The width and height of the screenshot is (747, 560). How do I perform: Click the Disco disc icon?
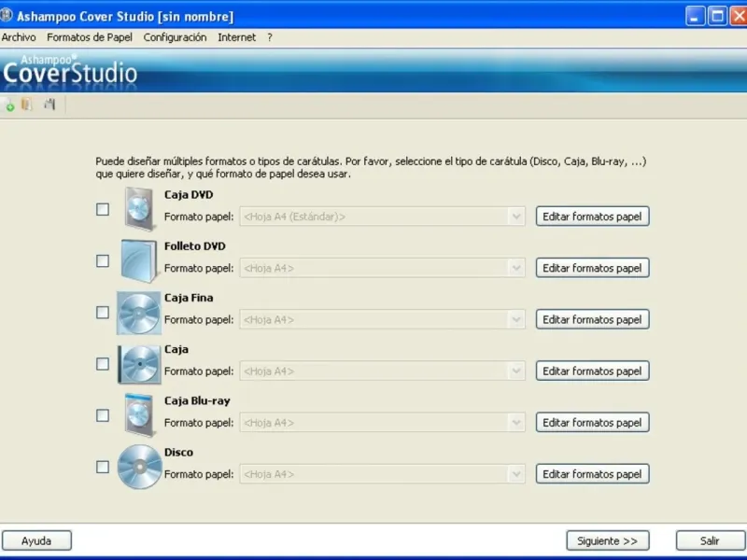point(139,468)
